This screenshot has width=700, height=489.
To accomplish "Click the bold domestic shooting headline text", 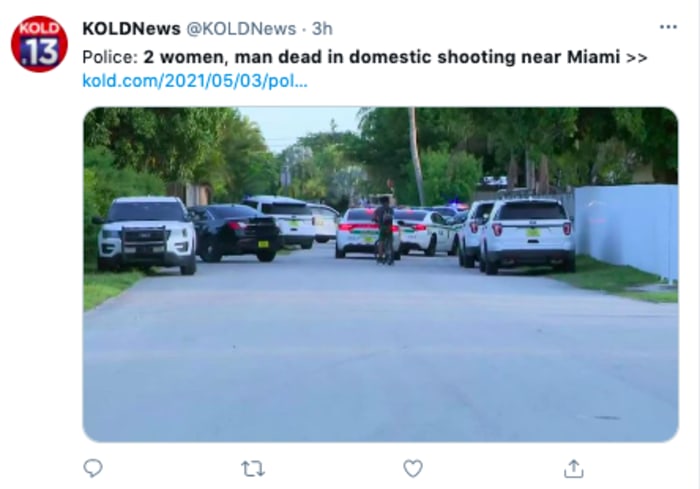I will (382, 57).
